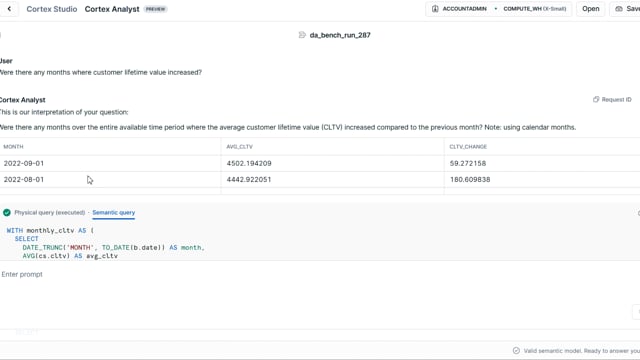Switch to the Semantic query tab

pyautogui.click(x=113, y=213)
